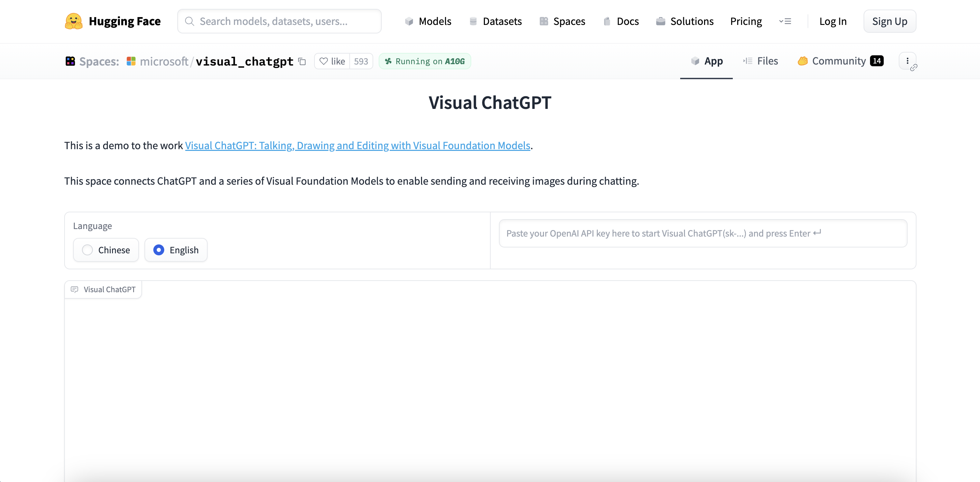Open the Datasets page
Screen dimensions: 980x482
coord(496,21)
